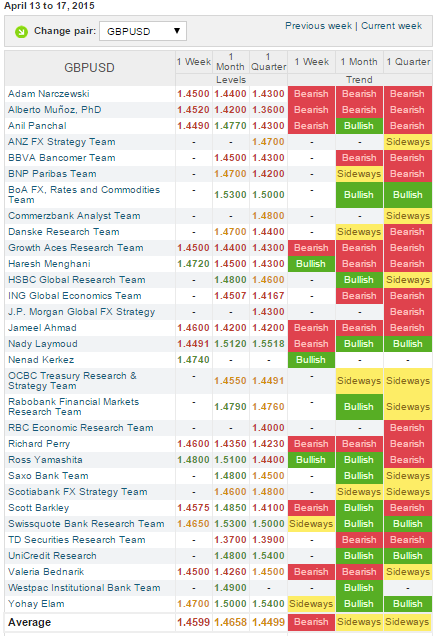Open BNP Paribas Team link

(x=52, y=174)
